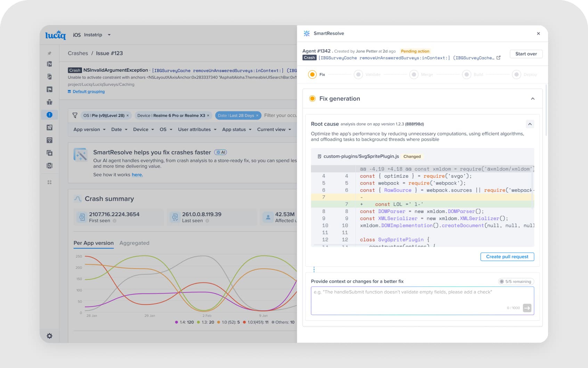Open the star reviews icon in sidebar
Image resolution: width=588 pixels, height=368 pixels.
[x=49, y=153]
